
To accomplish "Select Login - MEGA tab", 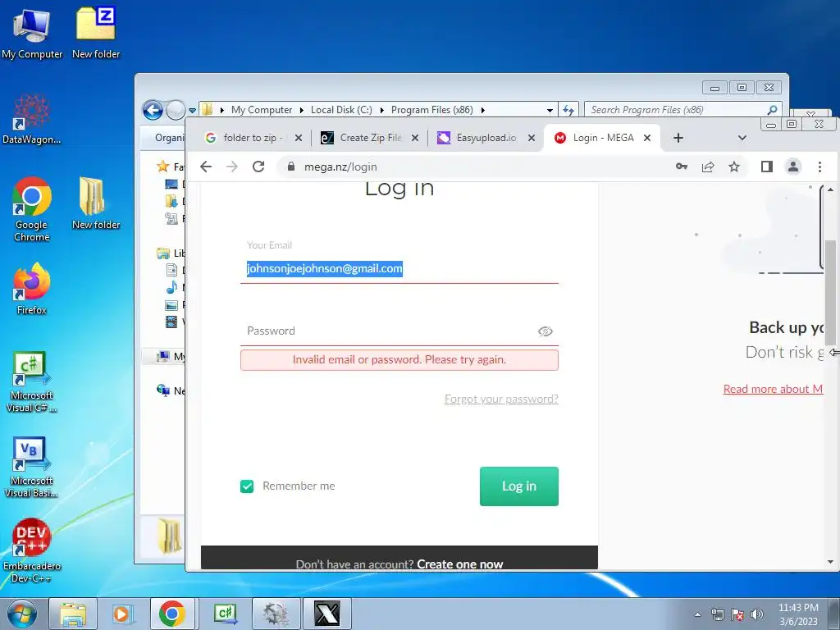I will pos(603,138).
